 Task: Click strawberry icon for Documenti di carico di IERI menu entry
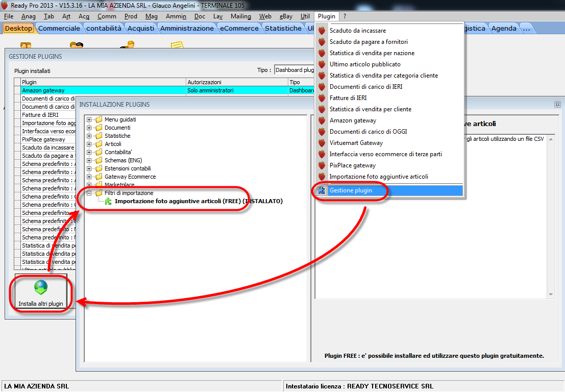point(322,87)
